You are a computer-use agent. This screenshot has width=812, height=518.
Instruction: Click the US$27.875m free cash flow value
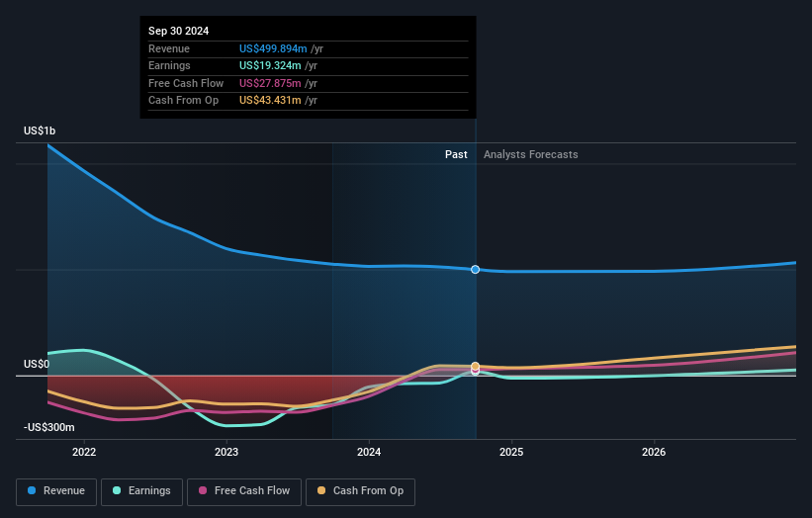point(270,83)
